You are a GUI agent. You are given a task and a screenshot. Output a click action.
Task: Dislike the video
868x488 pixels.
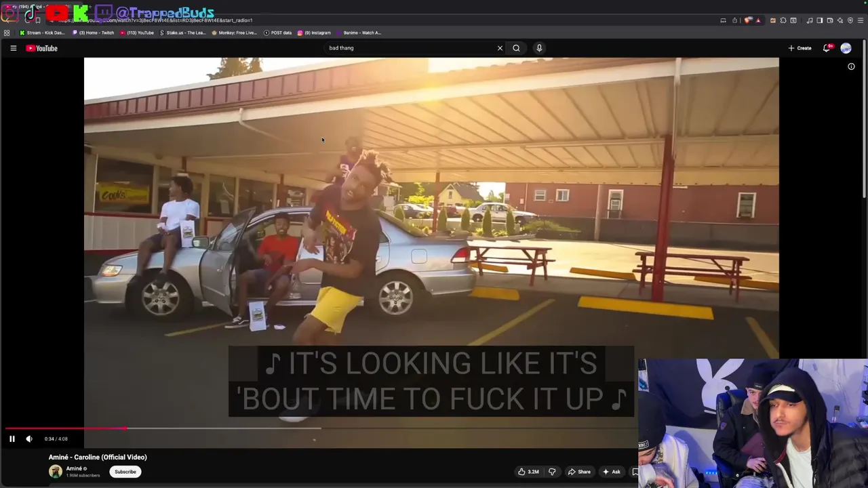[x=552, y=472]
